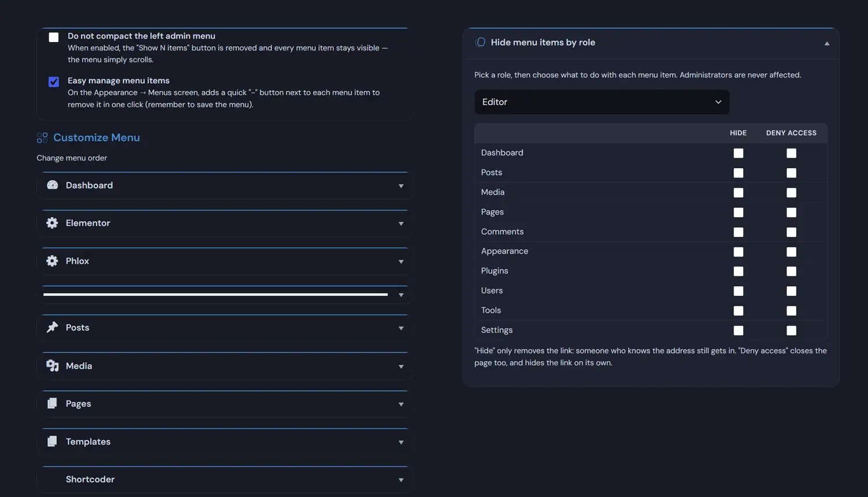The image size is (868, 497).
Task: Click the Media camera-music icon
Action: (53, 365)
